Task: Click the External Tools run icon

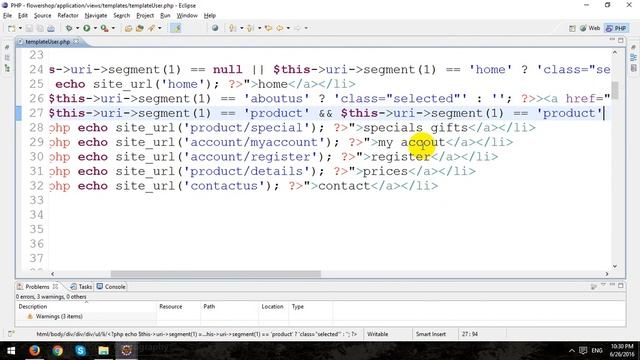Action: [104, 28]
